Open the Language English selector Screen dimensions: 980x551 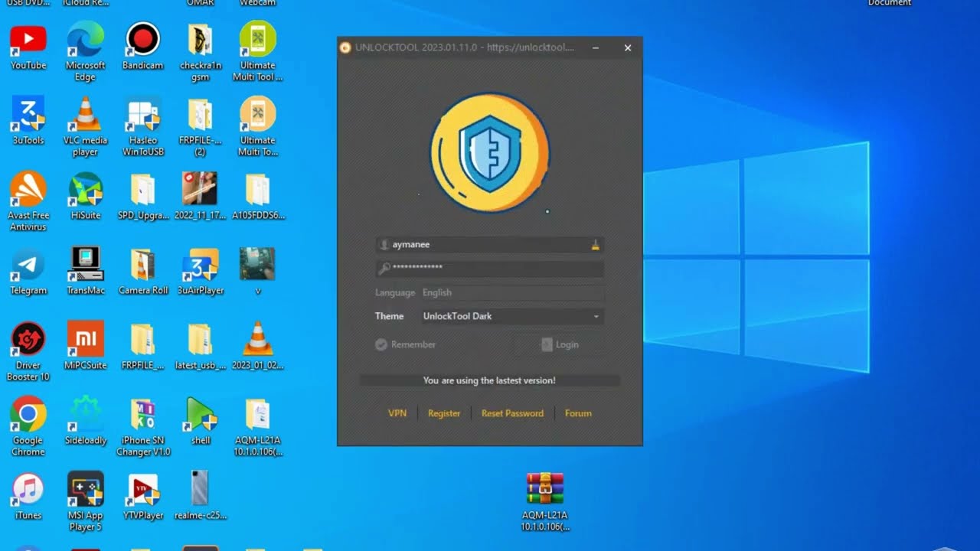point(511,292)
